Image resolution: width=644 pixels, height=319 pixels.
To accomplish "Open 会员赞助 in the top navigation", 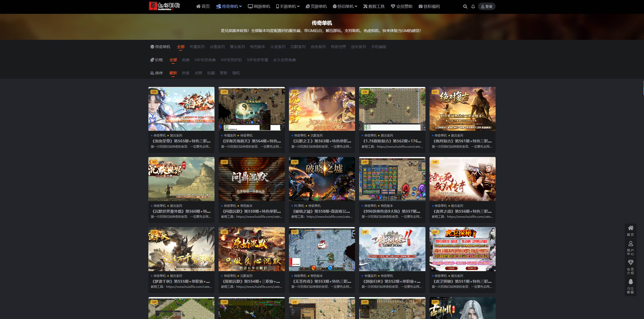I will coord(401,7).
